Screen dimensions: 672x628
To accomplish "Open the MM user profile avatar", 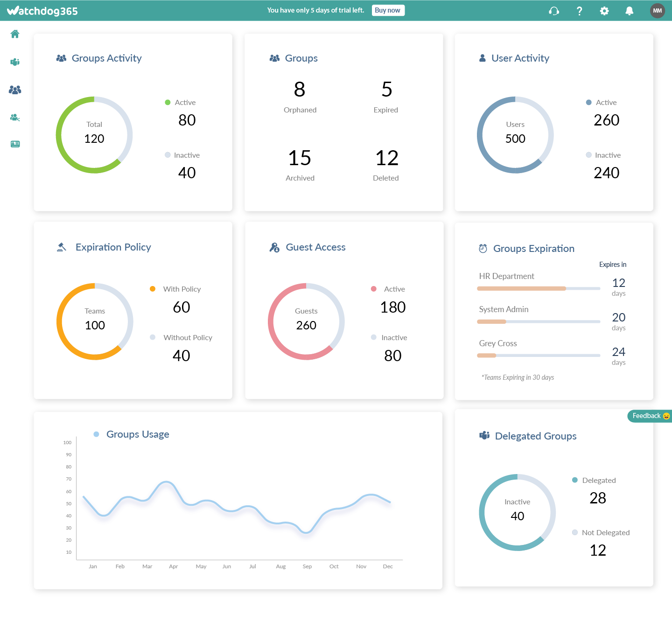I will click(x=658, y=11).
